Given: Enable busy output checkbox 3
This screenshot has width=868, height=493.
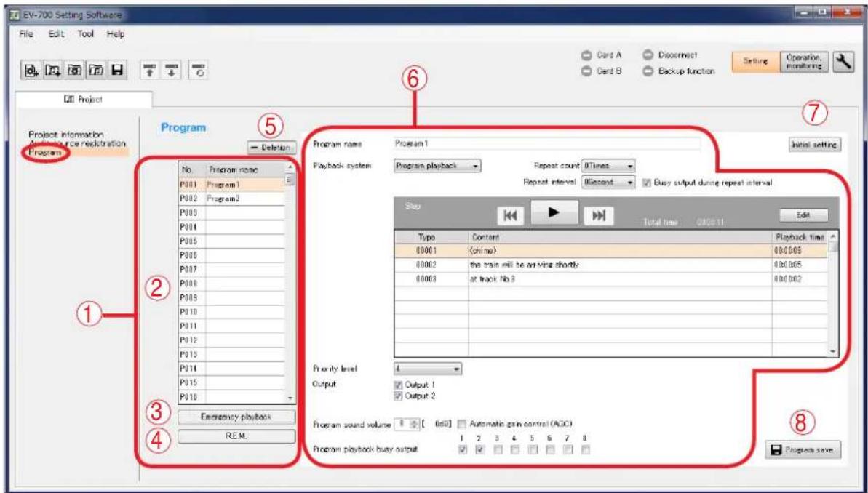Looking at the screenshot, I should coord(498,450).
